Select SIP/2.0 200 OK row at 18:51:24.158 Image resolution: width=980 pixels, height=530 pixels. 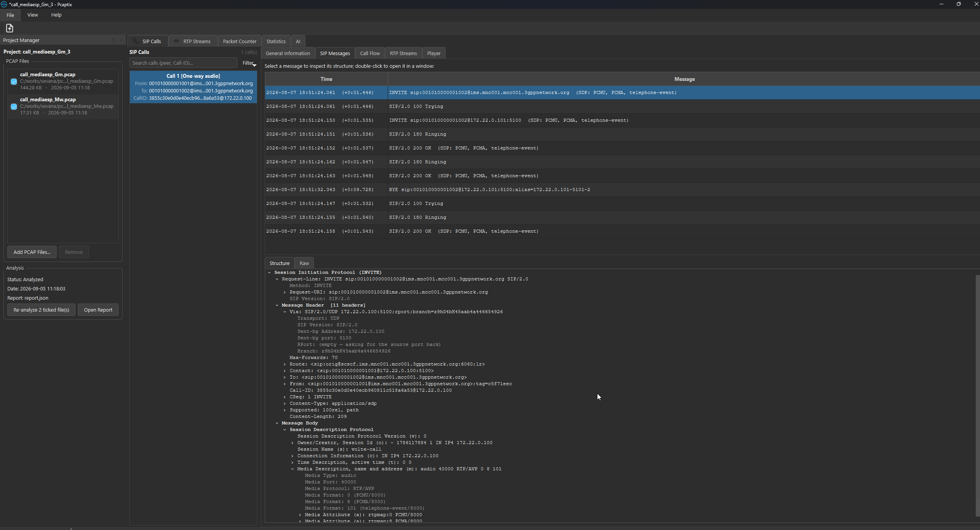[622, 231]
